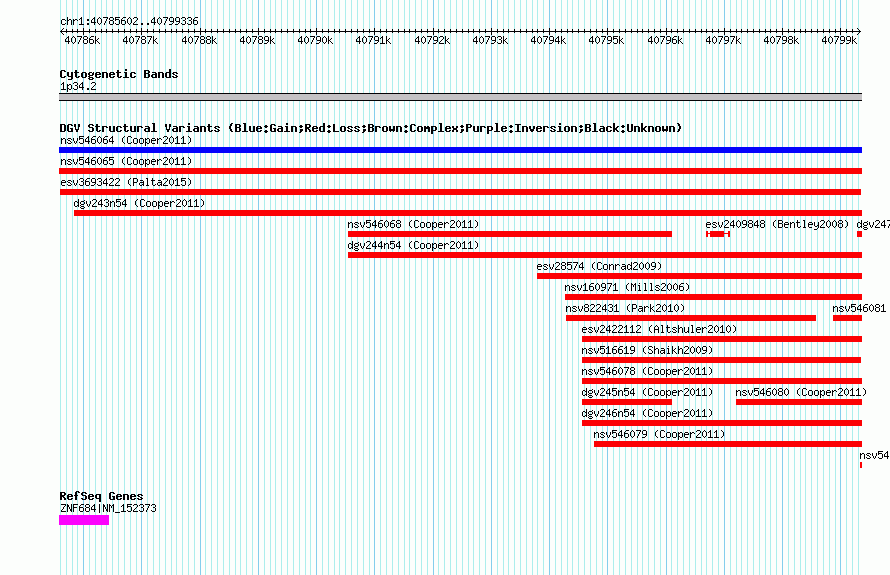Click the DGV Structural Variants track title
This screenshot has height=575, width=890.
coord(371,128)
